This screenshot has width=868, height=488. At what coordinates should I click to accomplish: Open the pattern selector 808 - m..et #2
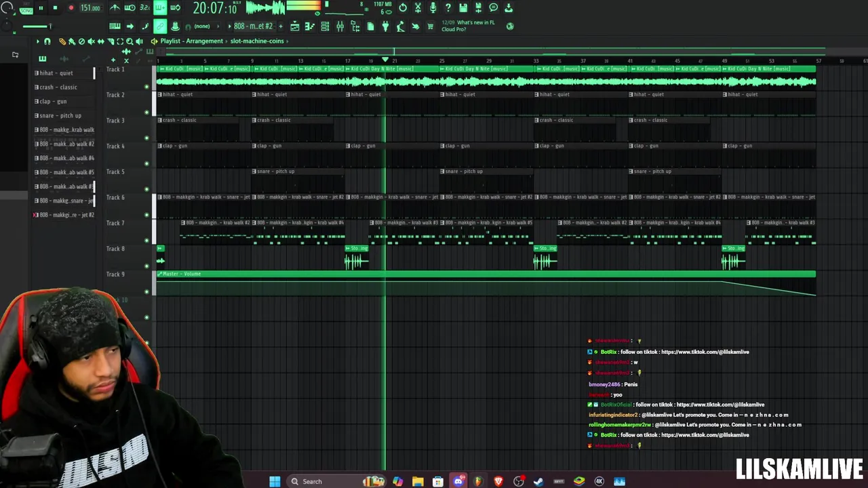tap(253, 26)
